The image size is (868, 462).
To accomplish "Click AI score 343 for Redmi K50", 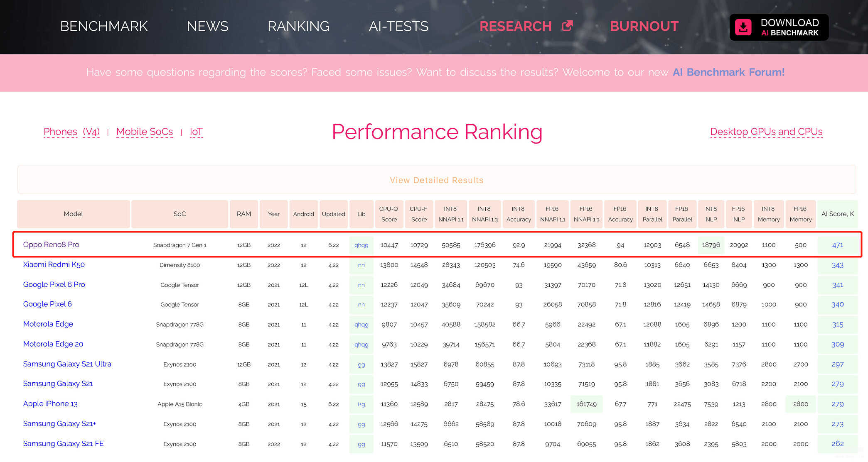I will 838,265.
